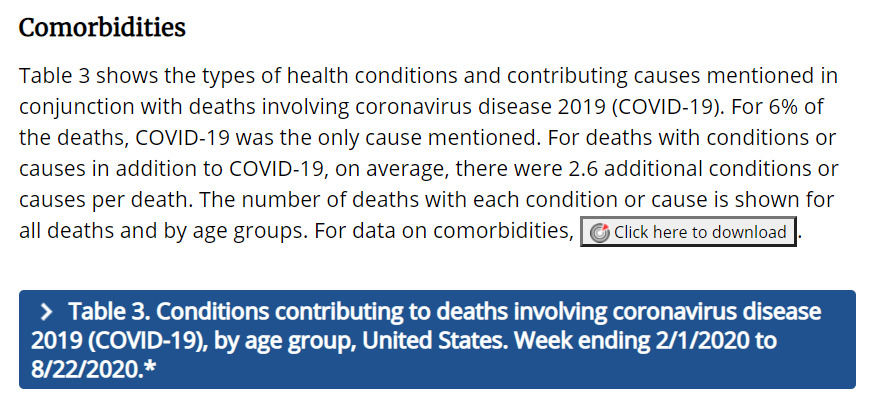Select the Comorbidities heading
Viewport: 869px width, 403px height.
click(x=102, y=28)
